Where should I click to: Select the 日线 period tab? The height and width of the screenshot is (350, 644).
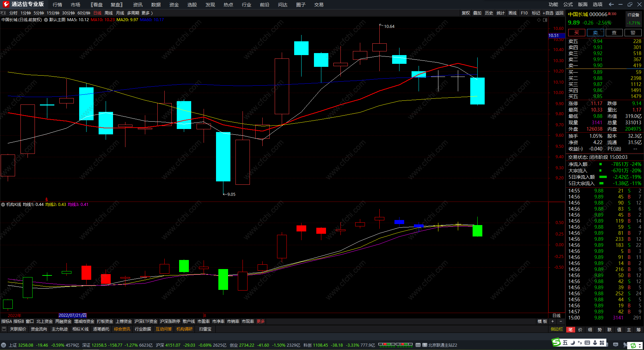pyautogui.click(x=97, y=13)
